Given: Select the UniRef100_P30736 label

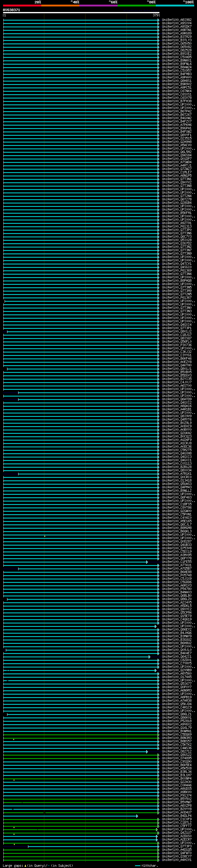Looking at the screenshot, I should point(176,345).
